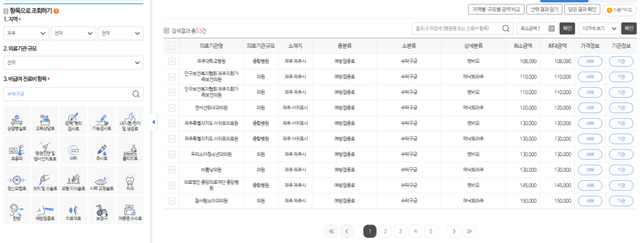Go to page 5 of results
The image size is (644, 243).
430,232
